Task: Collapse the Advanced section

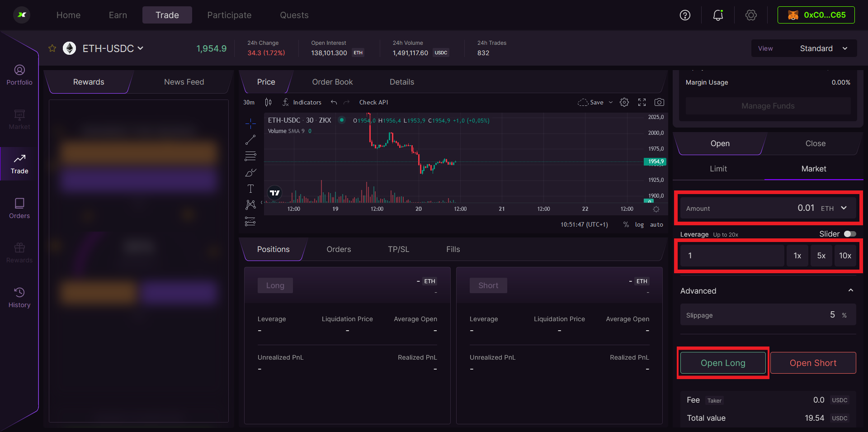Action: (850, 290)
